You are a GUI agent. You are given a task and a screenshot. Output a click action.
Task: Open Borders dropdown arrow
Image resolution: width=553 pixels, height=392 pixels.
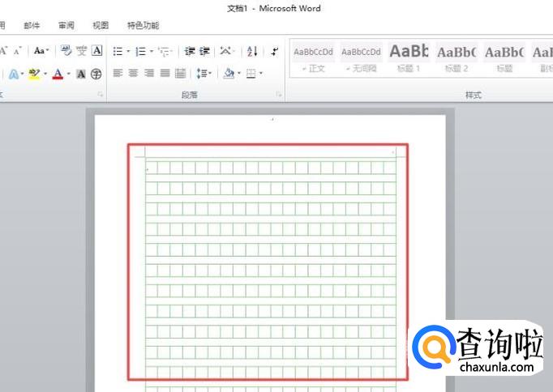(x=261, y=73)
